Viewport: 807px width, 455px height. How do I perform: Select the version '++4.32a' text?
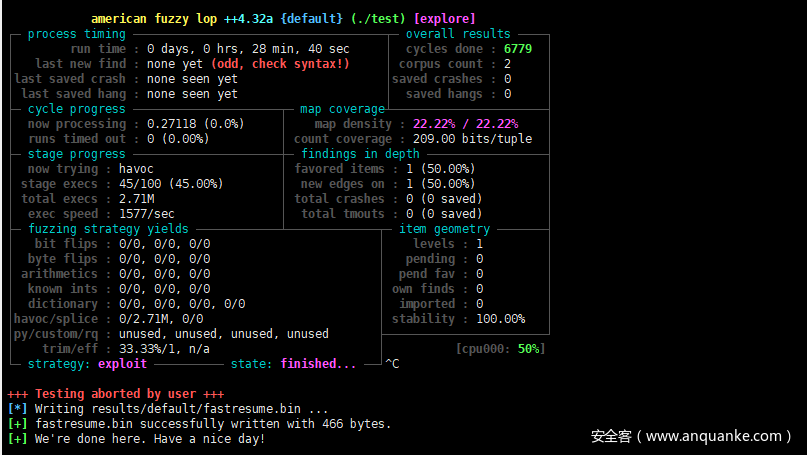(x=249, y=19)
